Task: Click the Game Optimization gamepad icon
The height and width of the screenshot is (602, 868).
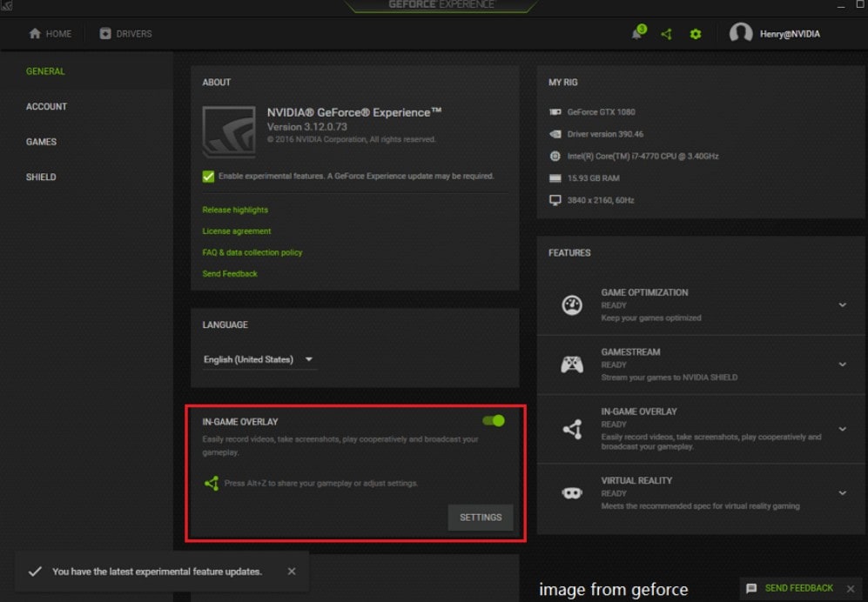Action: 573,304
